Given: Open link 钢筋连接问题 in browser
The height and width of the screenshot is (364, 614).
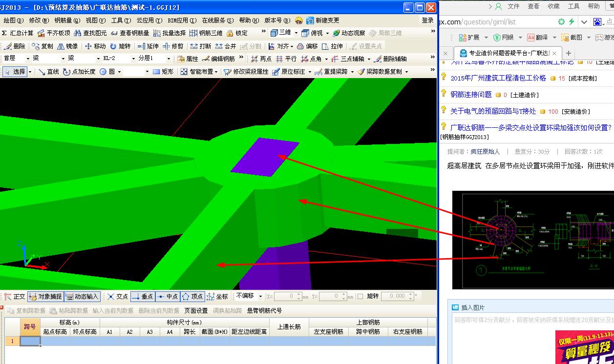Looking at the screenshot, I should click(x=471, y=95).
